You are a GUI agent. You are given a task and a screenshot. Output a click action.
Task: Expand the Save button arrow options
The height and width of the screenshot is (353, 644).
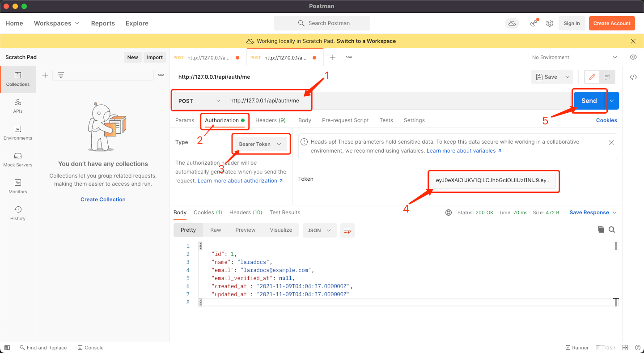(x=567, y=77)
